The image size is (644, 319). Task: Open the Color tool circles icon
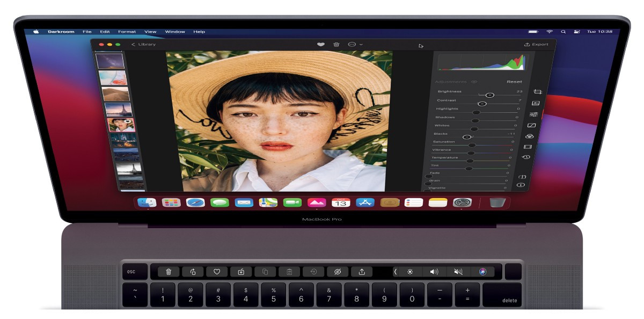[x=530, y=136]
